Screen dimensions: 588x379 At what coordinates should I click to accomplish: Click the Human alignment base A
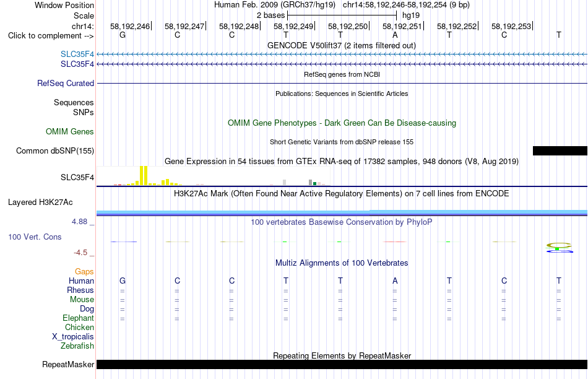click(395, 281)
